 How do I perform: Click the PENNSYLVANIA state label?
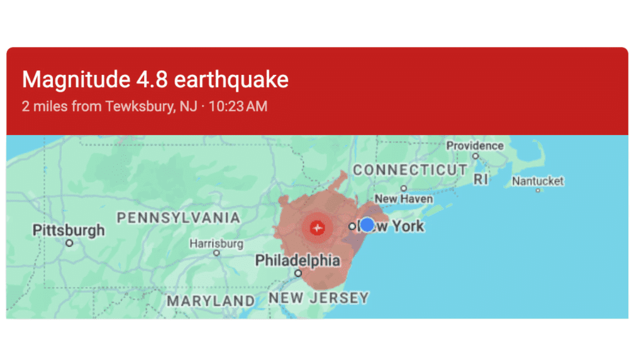pos(179,218)
